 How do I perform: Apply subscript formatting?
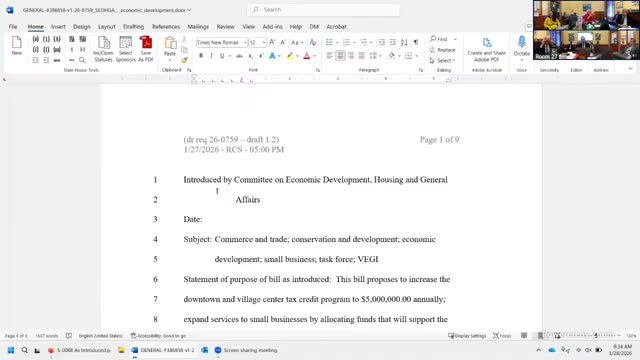point(250,56)
